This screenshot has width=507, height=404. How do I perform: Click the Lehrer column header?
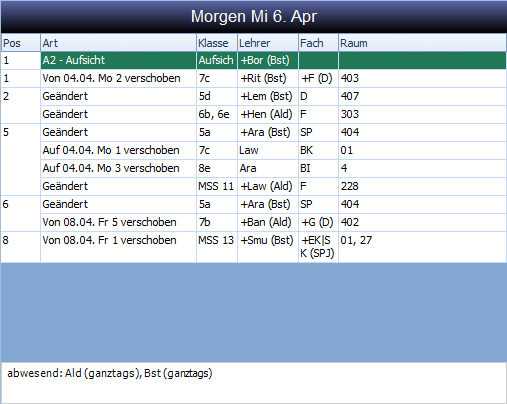268,43
